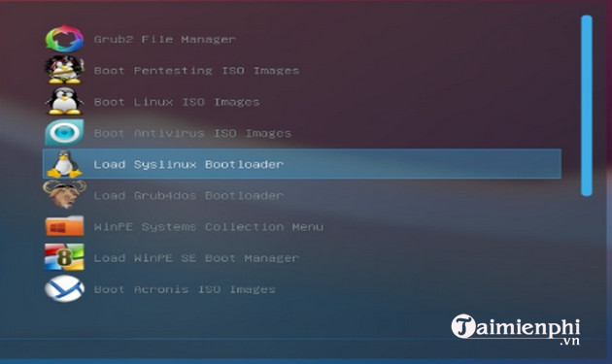Click the blue vertical scrollbar thumb

point(586,106)
